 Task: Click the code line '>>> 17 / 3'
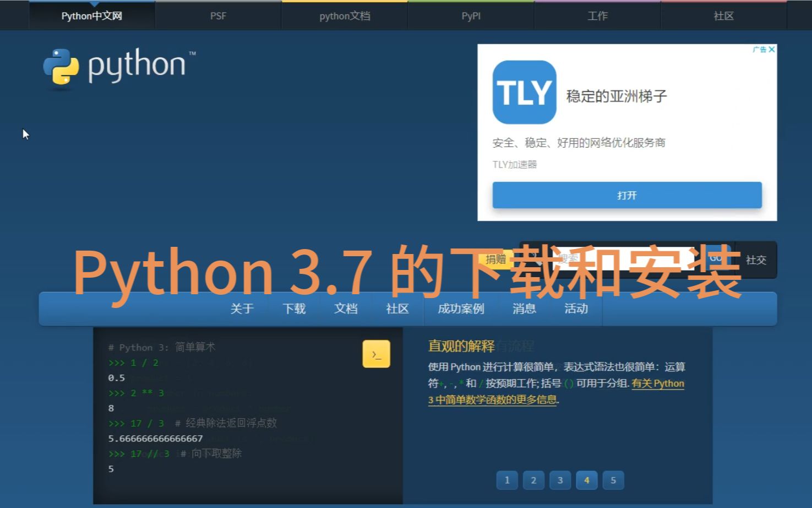click(x=137, y=423)
